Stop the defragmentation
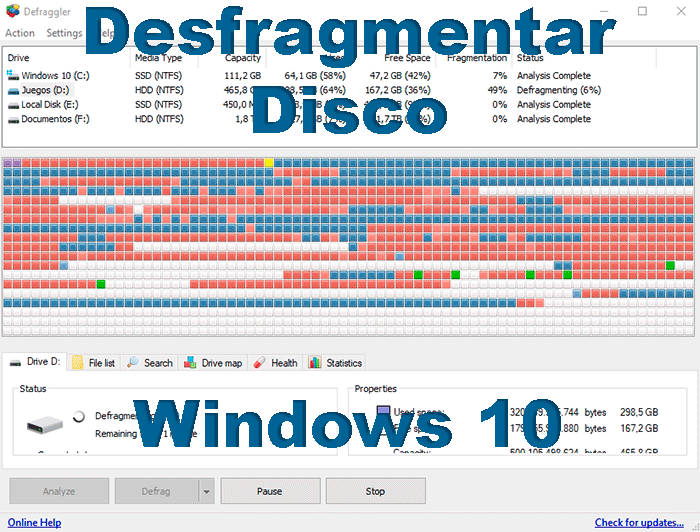700x532 pixels. [x=375, y=491]
